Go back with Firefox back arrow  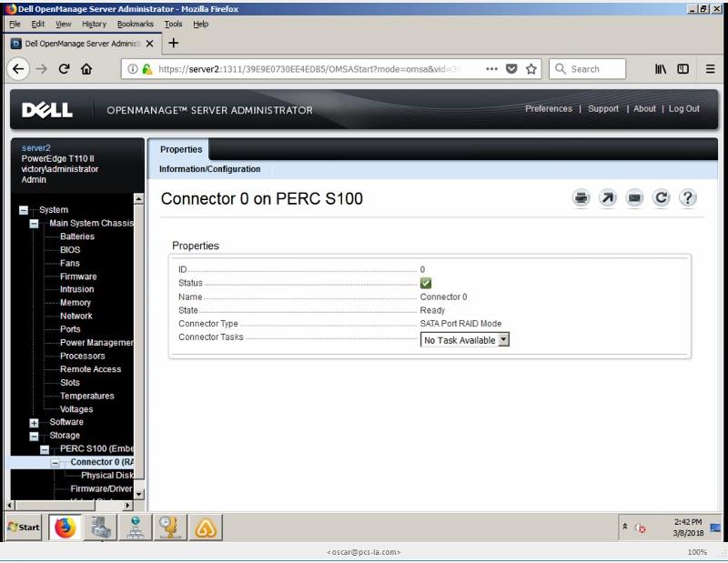[x=18, y=69]
